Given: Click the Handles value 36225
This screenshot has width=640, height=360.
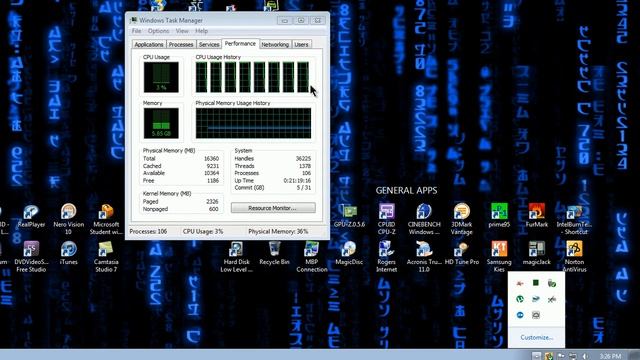Looking at the screenshot, I should click(x=303, y=158).
